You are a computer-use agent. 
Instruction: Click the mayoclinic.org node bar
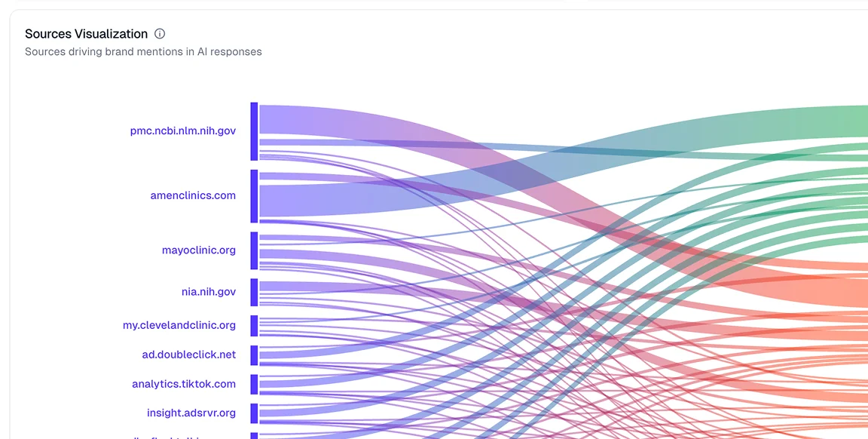click(x=255, y=250)
